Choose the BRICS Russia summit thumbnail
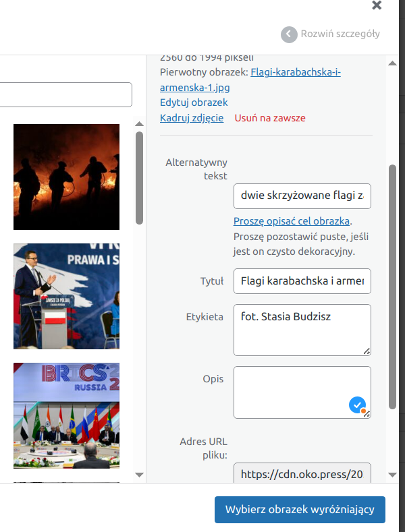 tap(66, 415)
